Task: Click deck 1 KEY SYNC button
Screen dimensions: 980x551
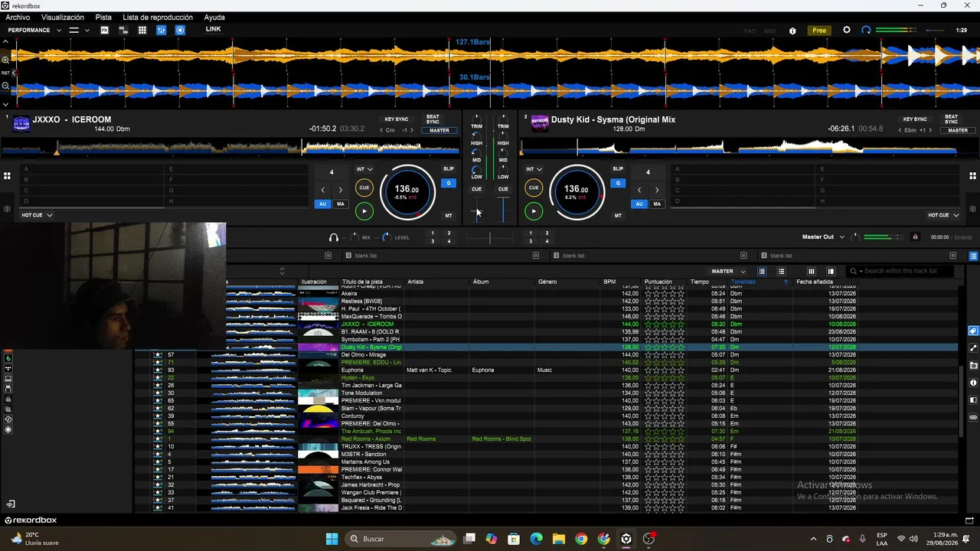Action: point(397,119)
